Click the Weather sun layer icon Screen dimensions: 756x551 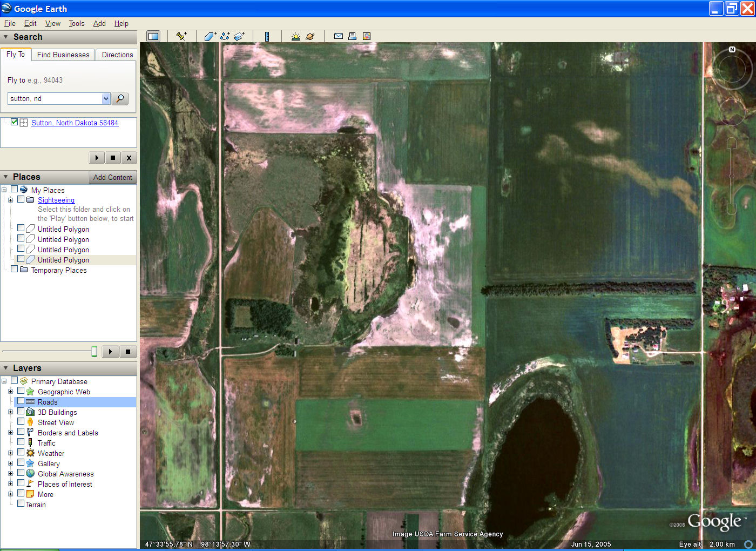[x=30, y=453]
